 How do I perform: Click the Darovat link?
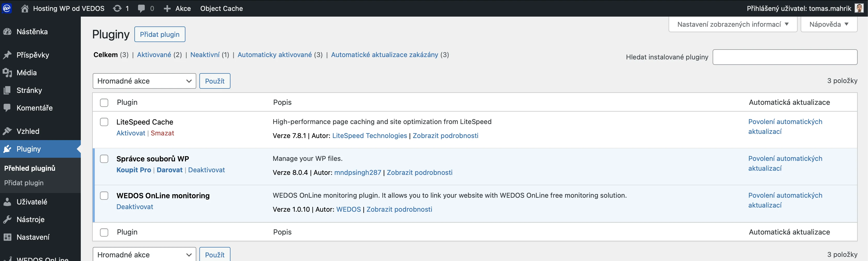click(170, 170)
